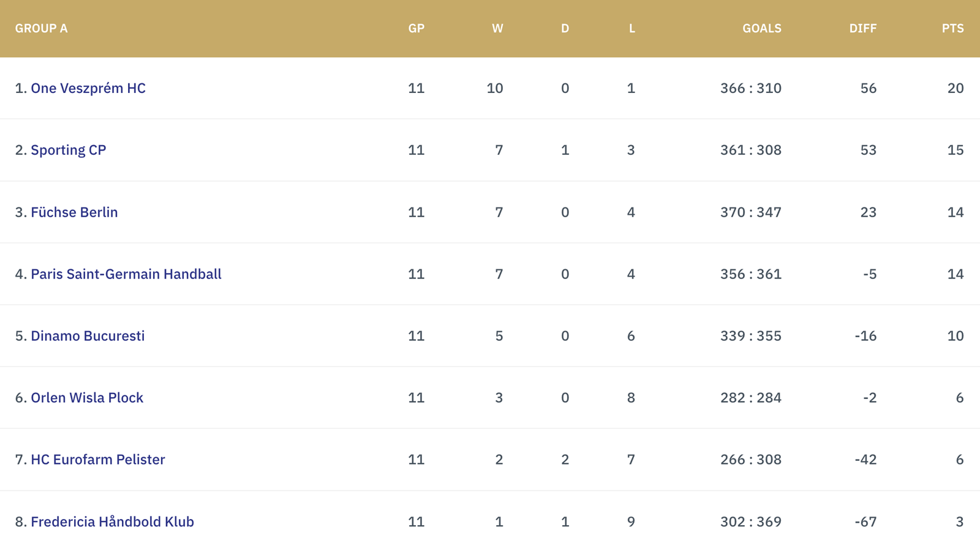Open Paris Saint-Germain Handball link

(126, 274)
